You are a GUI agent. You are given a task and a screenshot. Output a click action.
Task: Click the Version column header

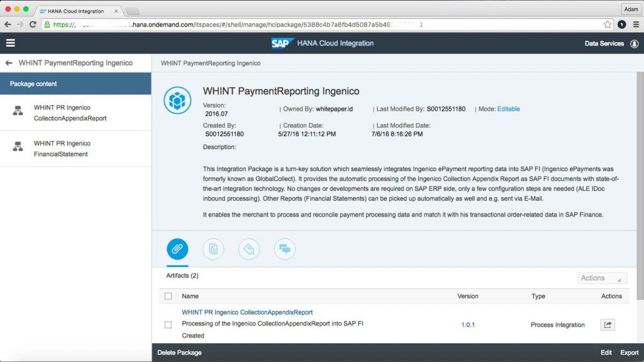468,296
